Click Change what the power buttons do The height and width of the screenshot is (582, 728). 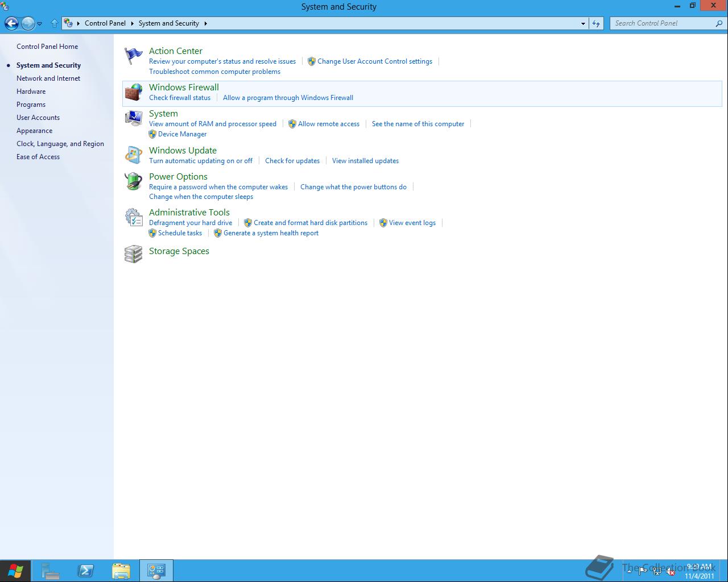pyautogui.click(x=353, y=187)
